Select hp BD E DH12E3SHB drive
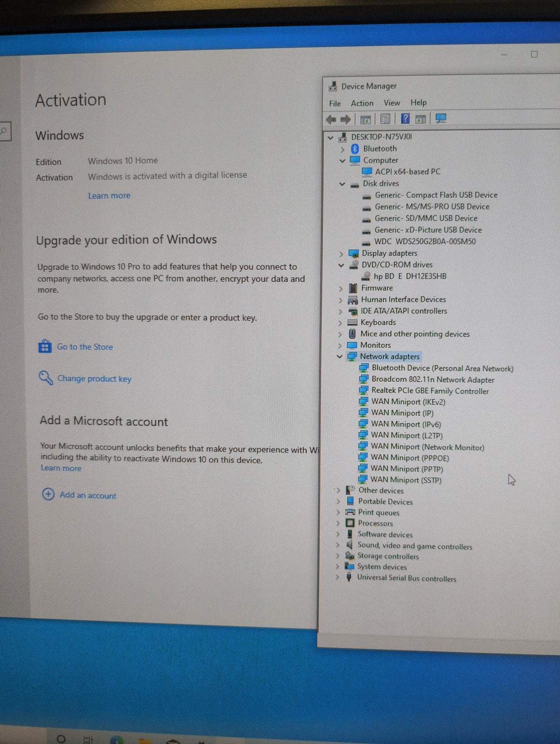Screen dimensions: 560x744 point(410,276)
